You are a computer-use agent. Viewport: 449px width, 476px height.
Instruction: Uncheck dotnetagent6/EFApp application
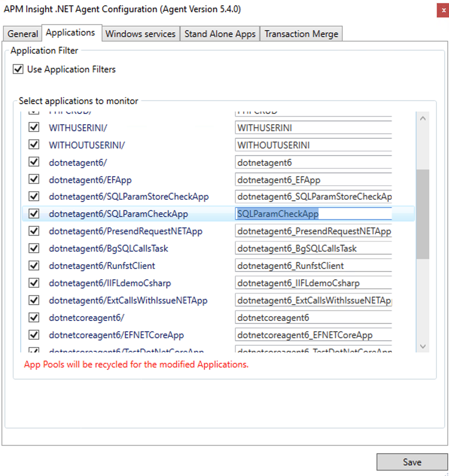pyautogui.click(x=34, y=179)
